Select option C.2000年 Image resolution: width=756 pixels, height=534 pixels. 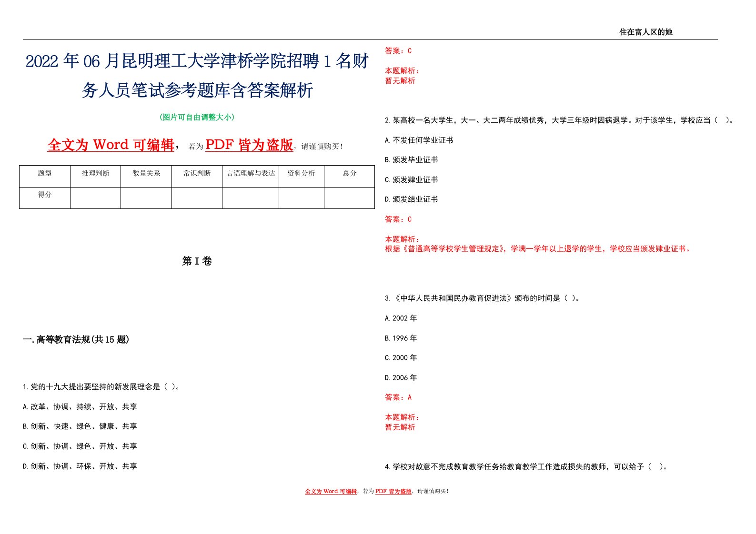tap(401, 358)
